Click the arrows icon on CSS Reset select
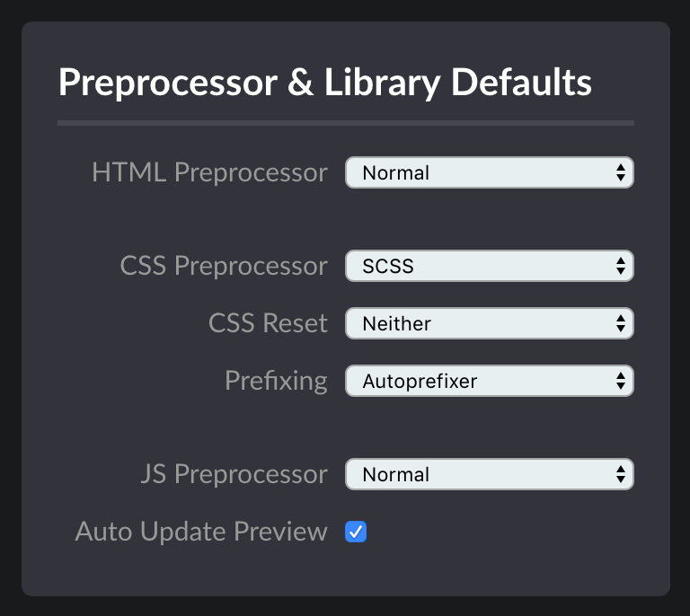 (621, 323)
